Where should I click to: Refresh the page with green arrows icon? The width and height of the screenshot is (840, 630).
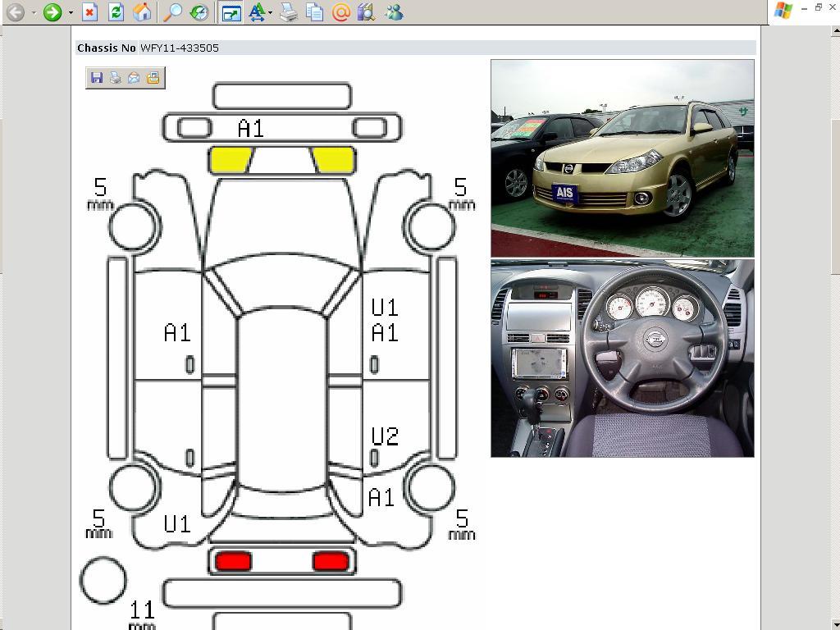click(x=116, y=11)
